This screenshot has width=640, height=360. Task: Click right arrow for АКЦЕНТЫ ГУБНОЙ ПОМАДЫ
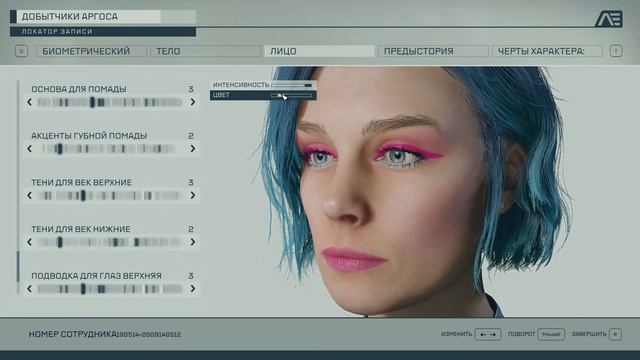click(x=193, y=149)
